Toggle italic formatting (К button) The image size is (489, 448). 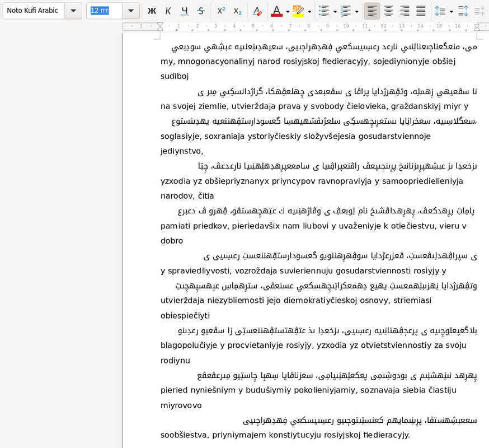[x=168, y=11]
